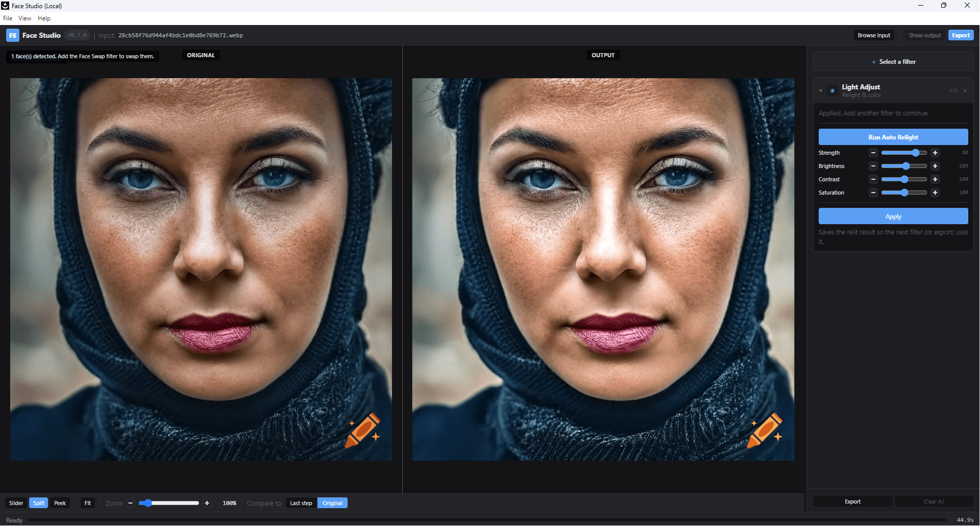Zoom in using the plus button

207,503
